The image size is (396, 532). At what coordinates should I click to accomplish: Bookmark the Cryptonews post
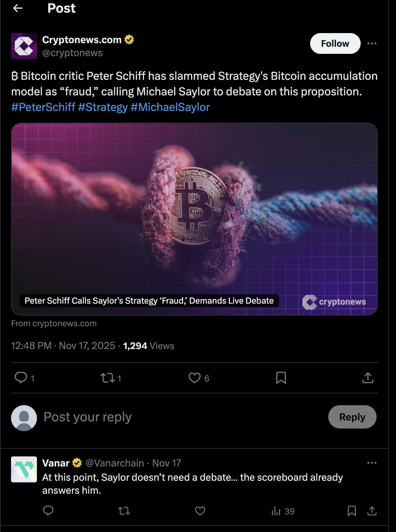[281, 378]
